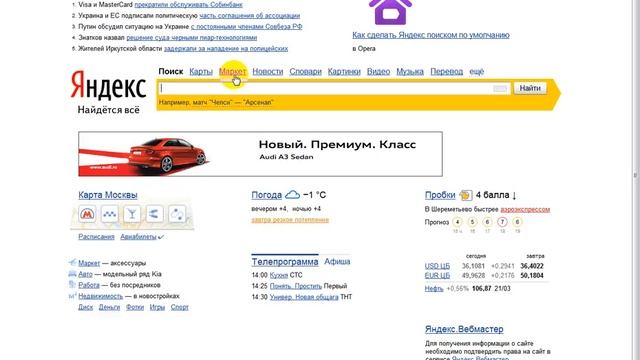Open the Словари tab

point(306,71)
